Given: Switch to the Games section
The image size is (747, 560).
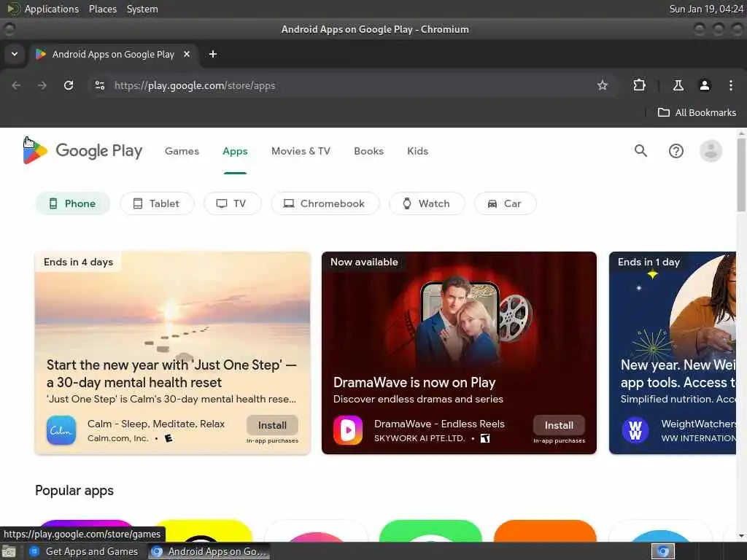Looking at the screenshot, I should click(x=182, y=151).
